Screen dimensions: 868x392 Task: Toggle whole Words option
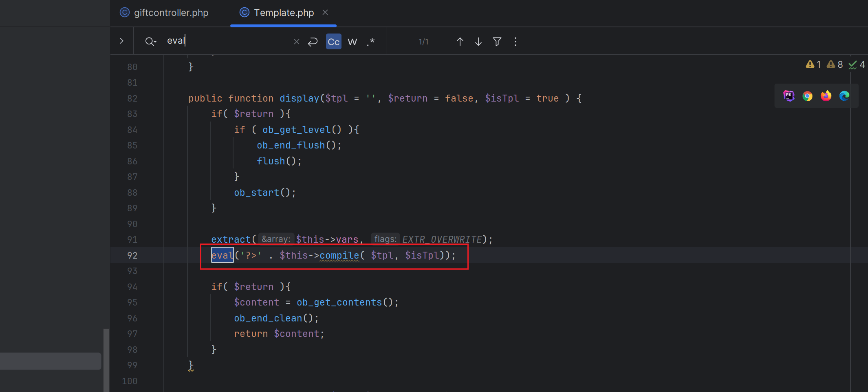[352, 42]
